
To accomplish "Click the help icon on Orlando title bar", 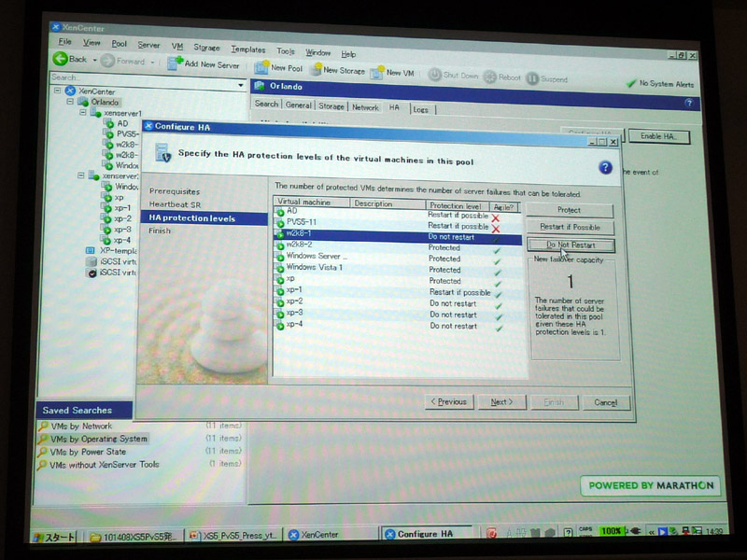I will (x=688, y=103).
